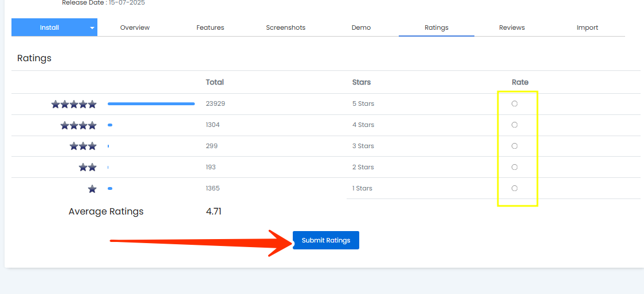Viewport: 644px width, 294px height.
Task: Click the Total column header
Action: coord(215,82)
